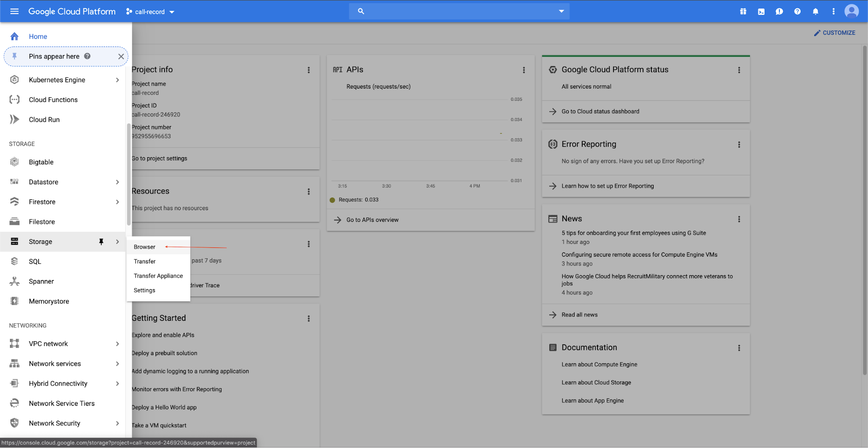This screenshot has height=448, width=868.
Task: Select Transfer Appliance in Storage submenu
Action: pyautogui.click(x=158, y=276)
